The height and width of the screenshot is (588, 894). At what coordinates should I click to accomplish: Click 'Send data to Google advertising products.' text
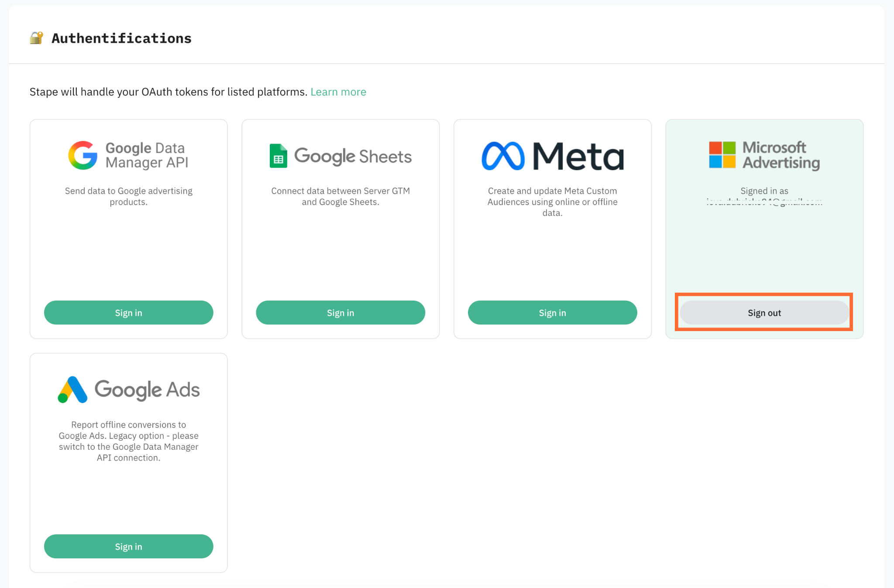(x=129, y=196)
